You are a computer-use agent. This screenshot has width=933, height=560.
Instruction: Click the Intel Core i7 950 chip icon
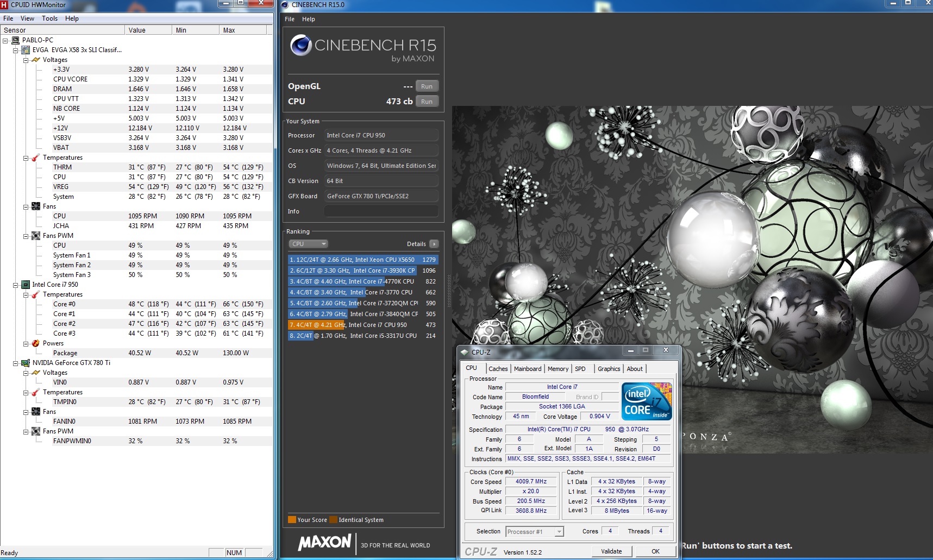pos(26,285)
